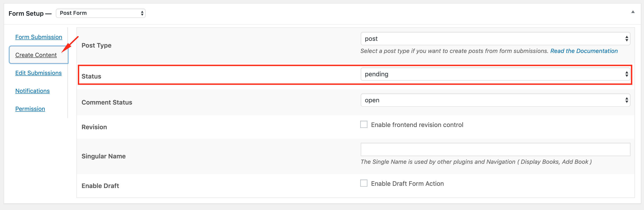The height and width of the screenshot is (210, 644).
Task: Select the Create Content tab
Action: (36, 55)
